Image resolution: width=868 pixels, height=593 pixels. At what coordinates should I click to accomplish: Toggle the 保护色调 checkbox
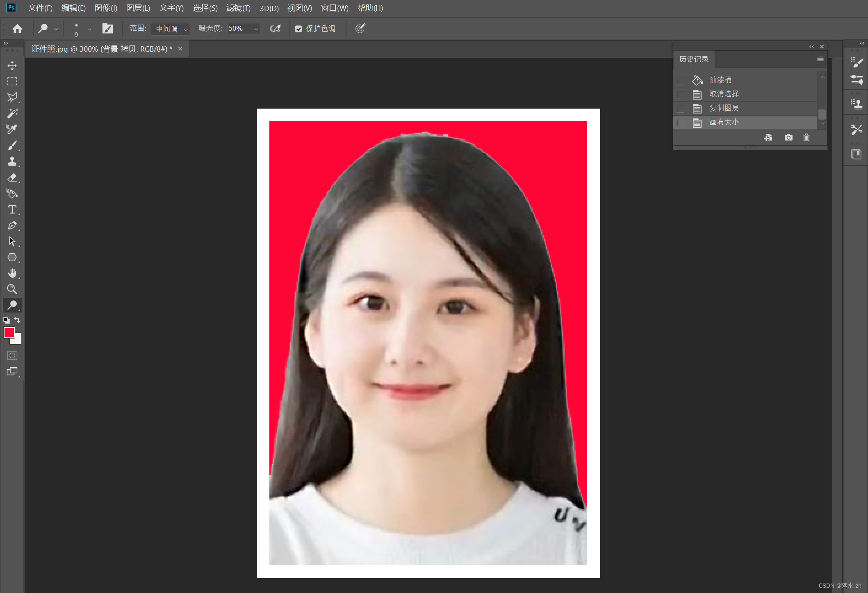pyautogui.click(x=298, y=29)
